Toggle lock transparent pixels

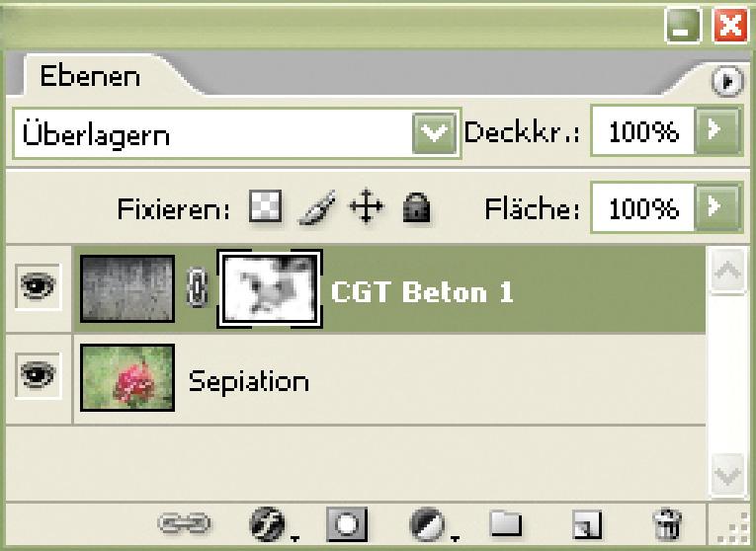coord(265,205)
